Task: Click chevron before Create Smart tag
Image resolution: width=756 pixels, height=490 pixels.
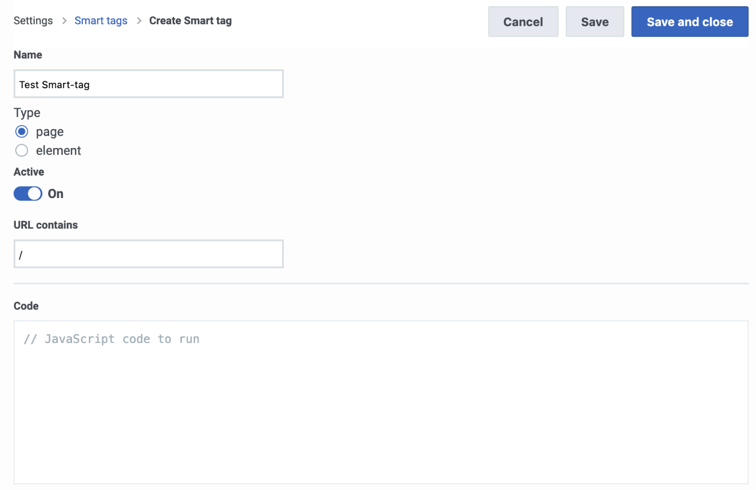Action: 139,21
